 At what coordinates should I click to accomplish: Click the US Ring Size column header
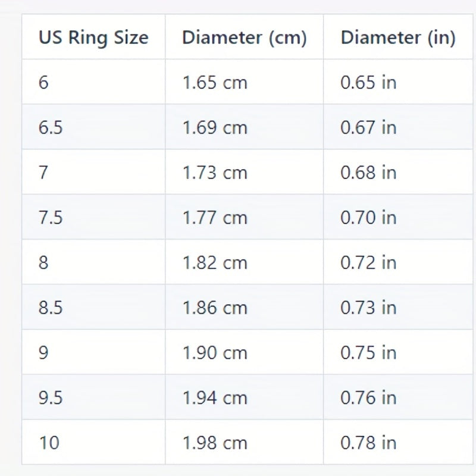click(x=93, y=37)
